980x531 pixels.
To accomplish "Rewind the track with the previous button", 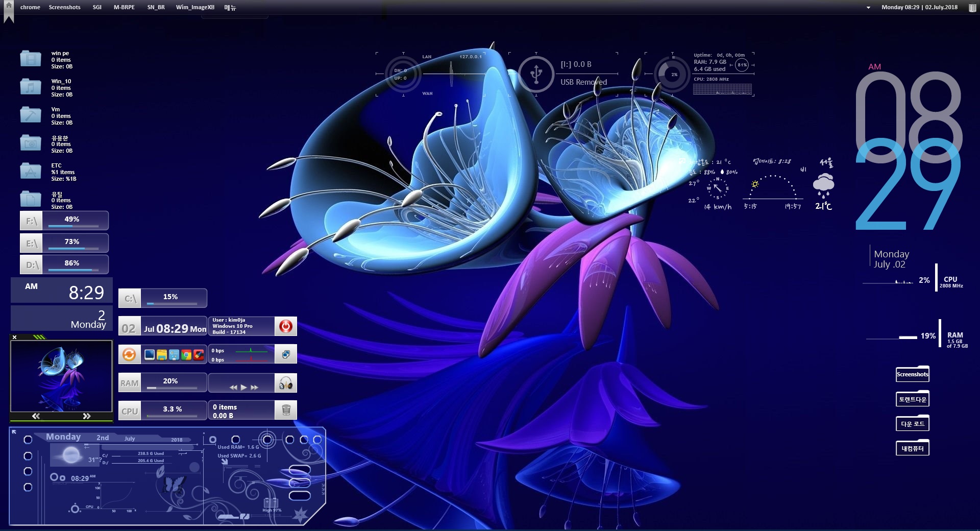I will 233,388.
